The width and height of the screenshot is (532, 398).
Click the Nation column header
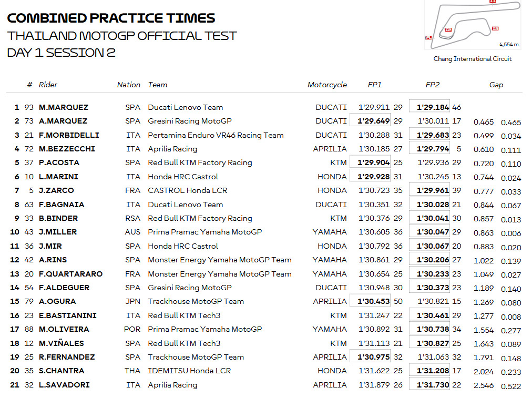pos(129,85)
